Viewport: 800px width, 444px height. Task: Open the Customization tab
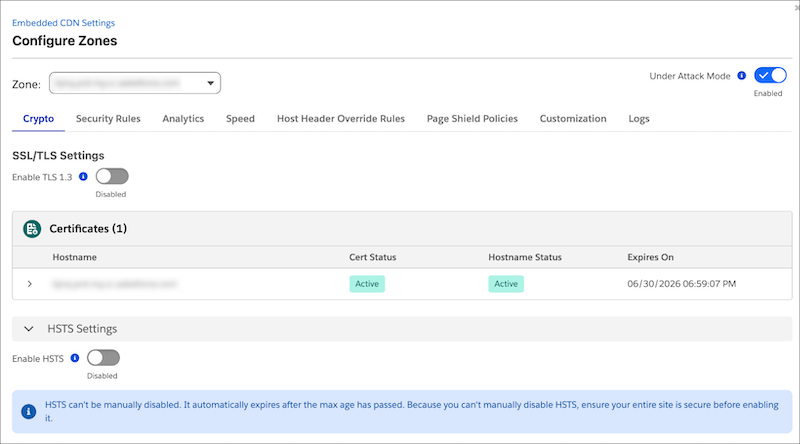[x=573, y=119]
